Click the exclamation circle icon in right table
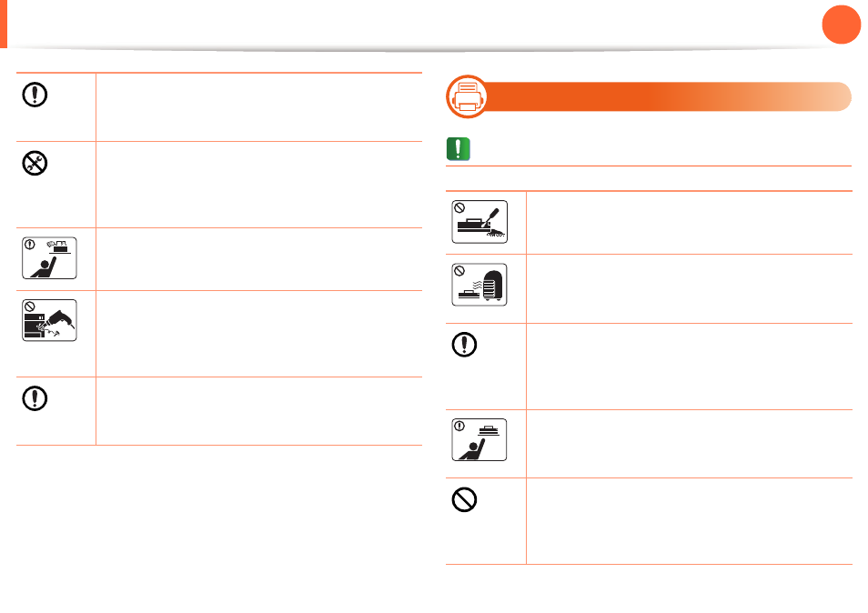868x613 pixels. coord(464,345)
